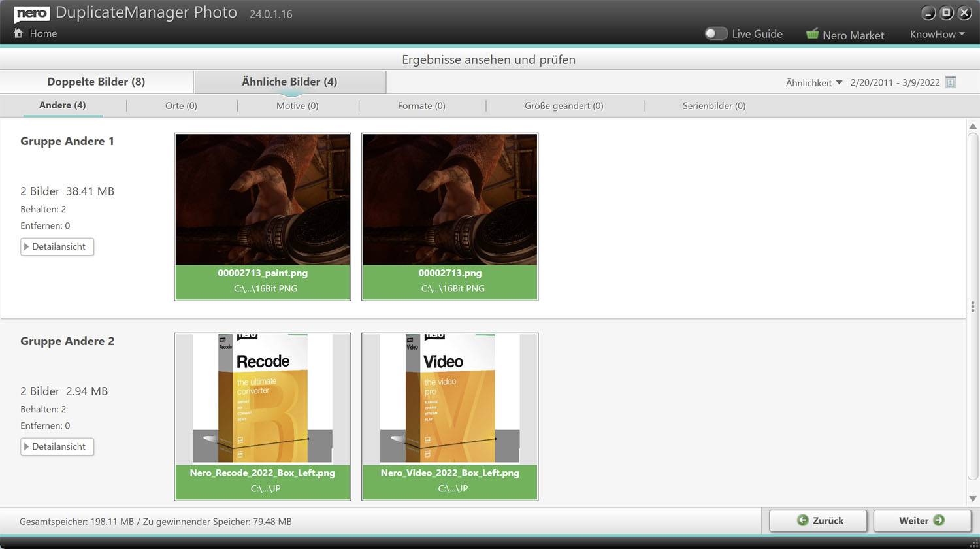
Task: Enable the Live Guide toggle
Action: (715, 33)
